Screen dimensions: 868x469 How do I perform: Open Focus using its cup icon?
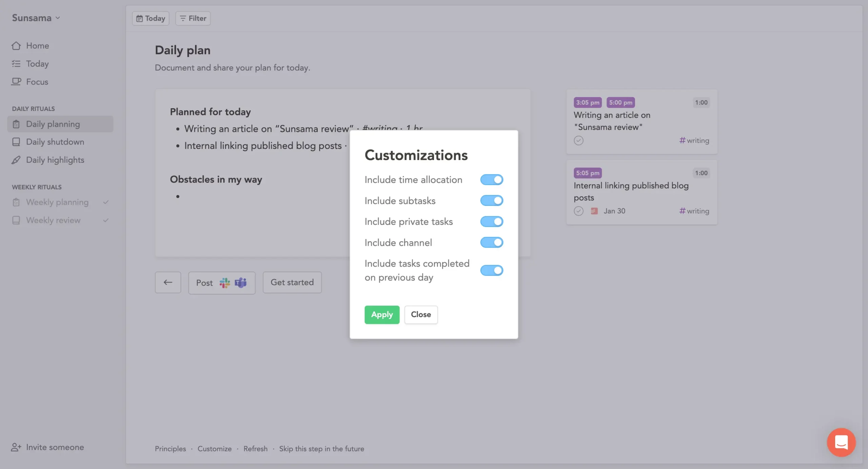[16, 81]
